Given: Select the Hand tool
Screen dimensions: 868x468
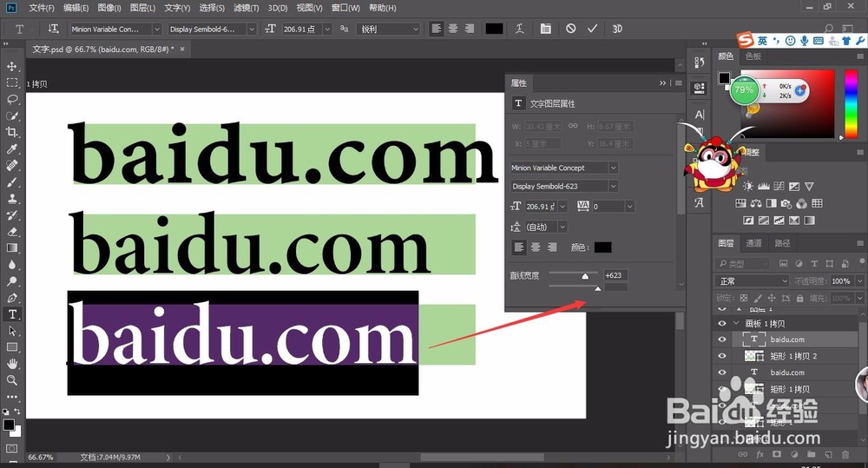Looking at the screenshot, I should [x=11, y=364].
